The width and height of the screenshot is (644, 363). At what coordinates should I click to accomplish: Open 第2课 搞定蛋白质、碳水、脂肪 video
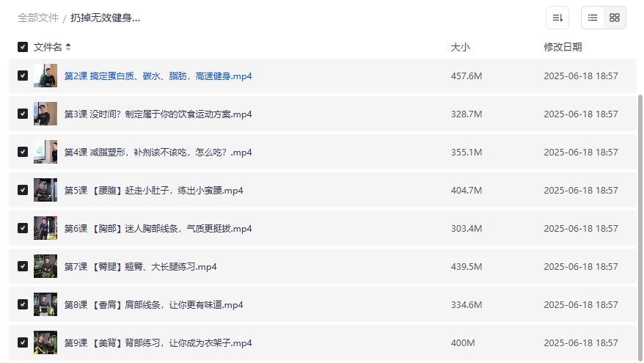click(158, 76)
